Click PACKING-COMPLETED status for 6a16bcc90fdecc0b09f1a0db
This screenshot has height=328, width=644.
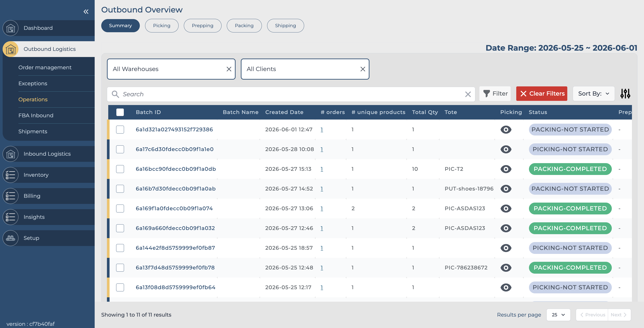pos(570,169)
